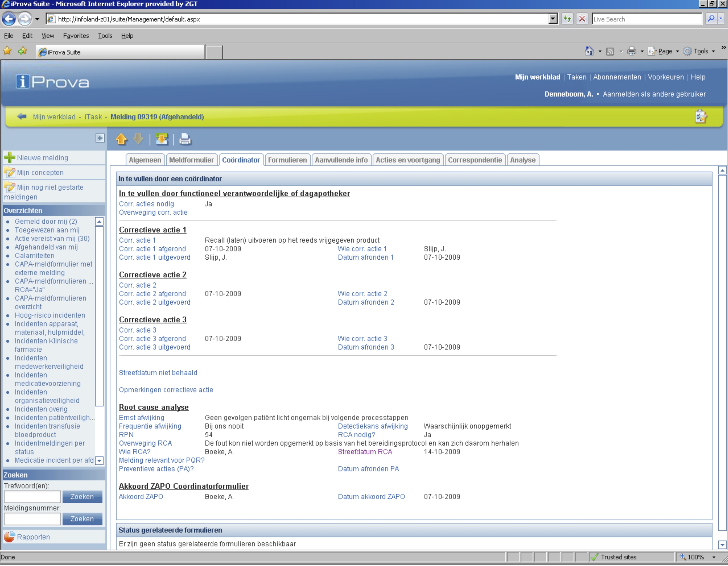The image size is (728, 566).
Task: Click the Meldingsnummer input field
Action: pyautogui.click(x=32, y=519)
